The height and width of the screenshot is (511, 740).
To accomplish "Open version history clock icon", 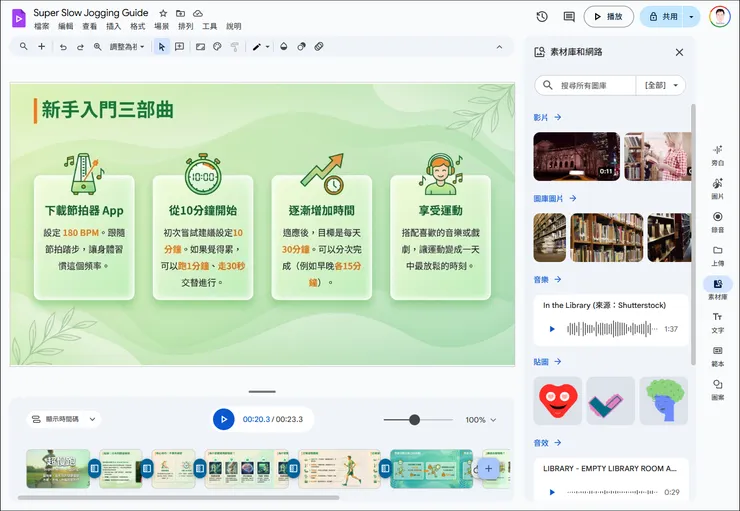I will point(542,17).
